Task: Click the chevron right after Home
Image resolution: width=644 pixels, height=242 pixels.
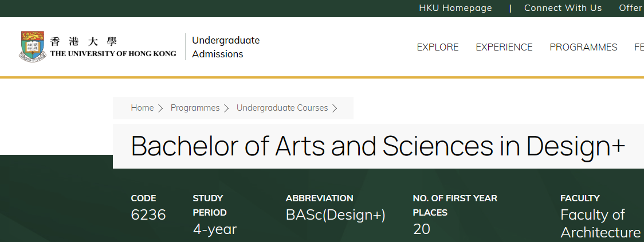Action: pyautogui.click(x=161, y=108)
